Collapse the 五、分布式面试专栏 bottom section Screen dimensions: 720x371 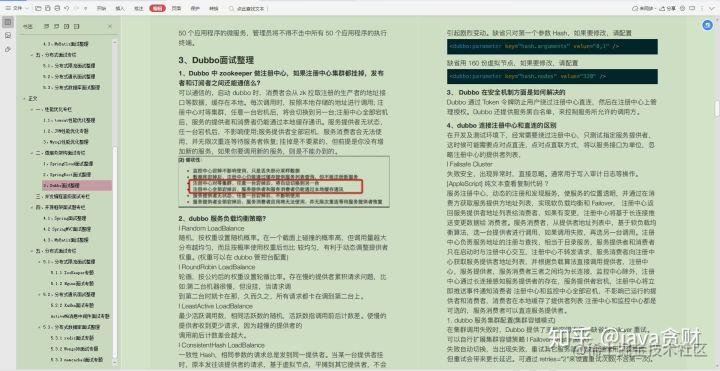pyautogui.click(x=31, y=251)
